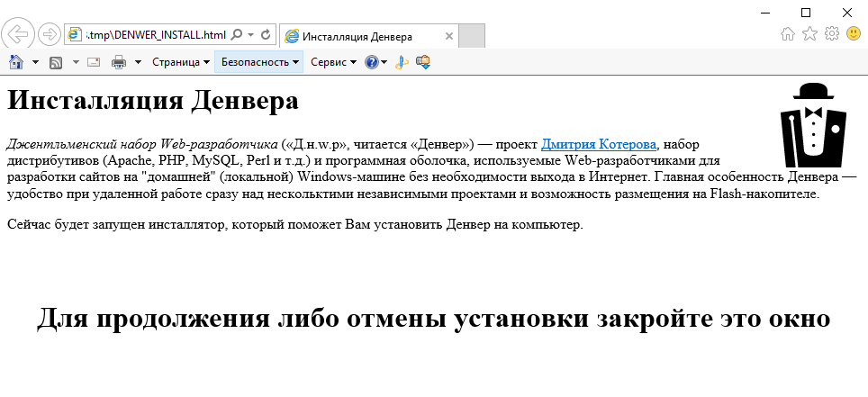The height and width of the screenshot is (397, 868).
Task: Minimize the browser window
Action: coord(766,13)
